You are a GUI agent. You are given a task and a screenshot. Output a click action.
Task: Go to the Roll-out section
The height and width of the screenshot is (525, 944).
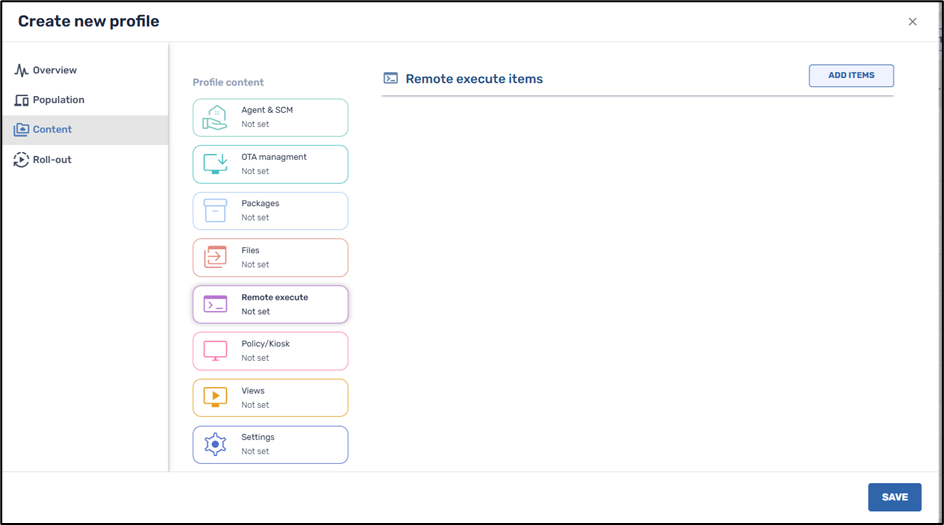[x=52, y=160]
